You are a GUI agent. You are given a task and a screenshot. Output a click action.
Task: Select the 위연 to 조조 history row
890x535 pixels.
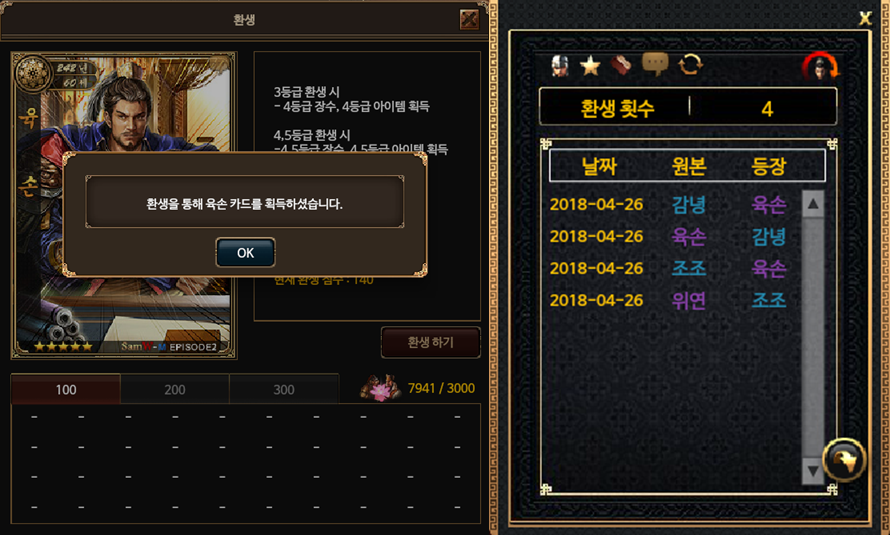669,300
